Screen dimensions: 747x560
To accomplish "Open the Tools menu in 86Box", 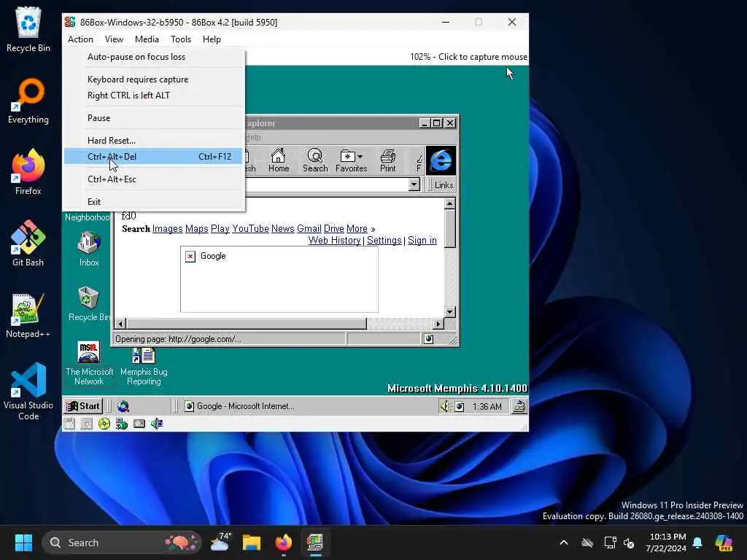I will 181,39.
